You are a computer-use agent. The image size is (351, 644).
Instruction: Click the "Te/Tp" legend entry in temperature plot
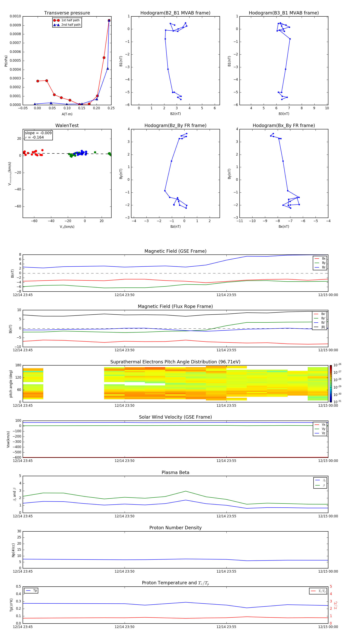[318, 591]
